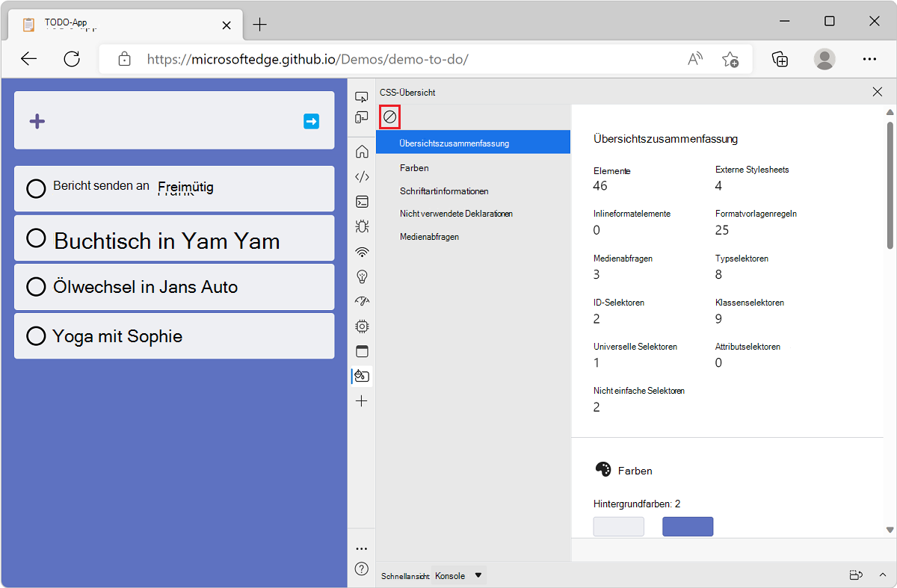
Task: Toggle the Ölwechsel in Jans Auto circle
Action: click(x=36, y=287)
